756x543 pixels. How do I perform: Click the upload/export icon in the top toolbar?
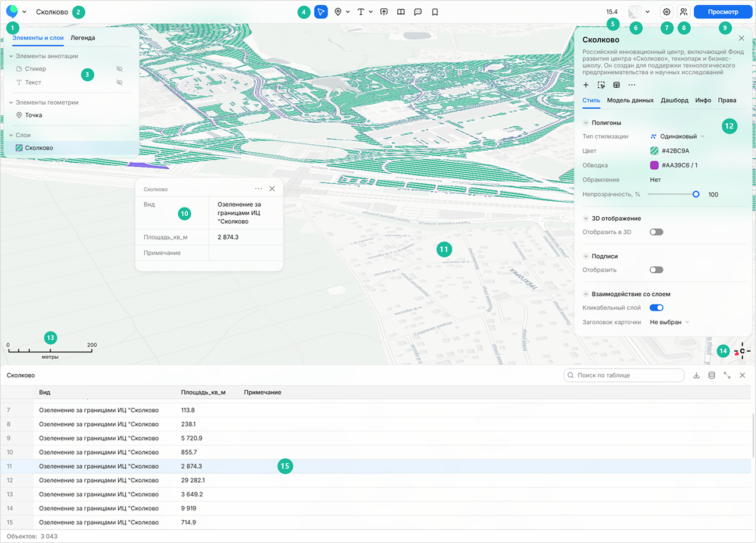(384, 12)
